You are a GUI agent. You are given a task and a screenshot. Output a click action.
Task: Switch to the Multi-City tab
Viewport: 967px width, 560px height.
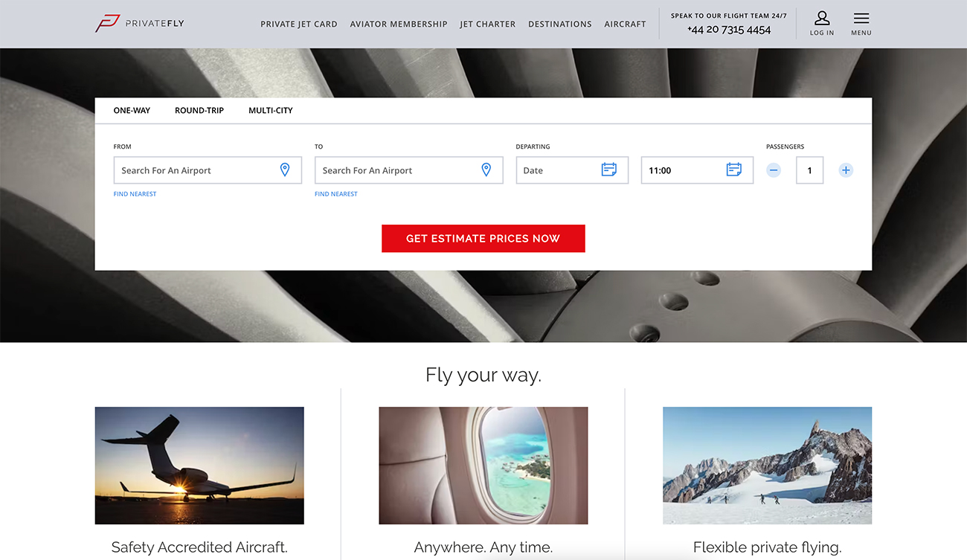point(270,110)
